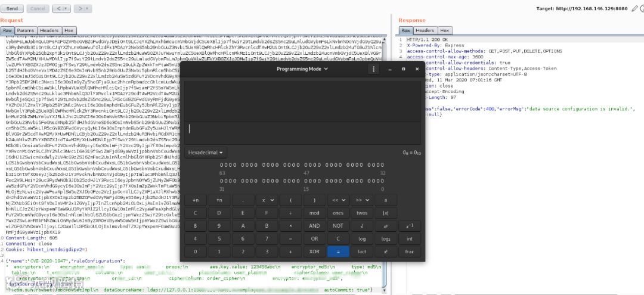Toggle bit 0 in the bit panel
This screenshot has height=295, width=644.
[x=382, y=181]
